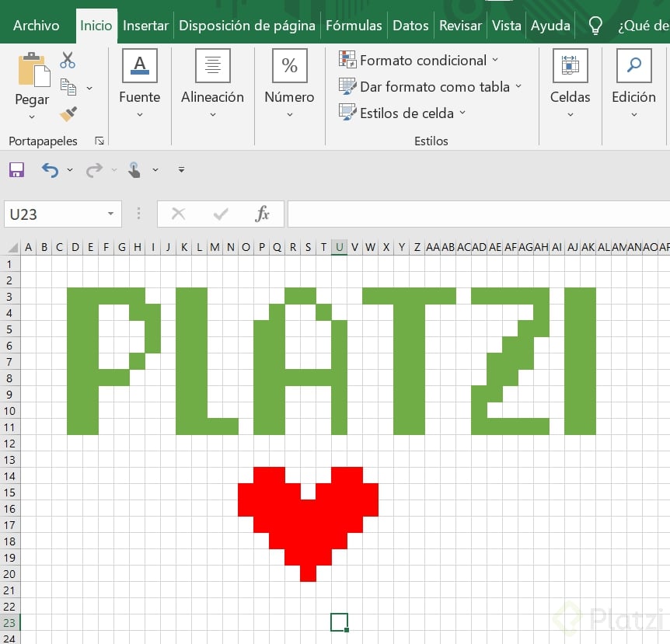The image size is (670, 644).
Task: Customize the Quick Access Toolbar dropdown
Action: (181, 170)
